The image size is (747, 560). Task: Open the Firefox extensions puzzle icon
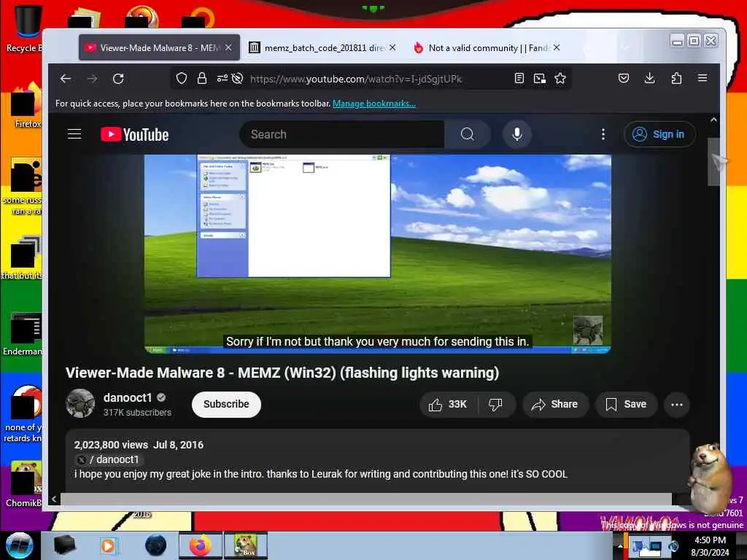[x=676, y=78]
